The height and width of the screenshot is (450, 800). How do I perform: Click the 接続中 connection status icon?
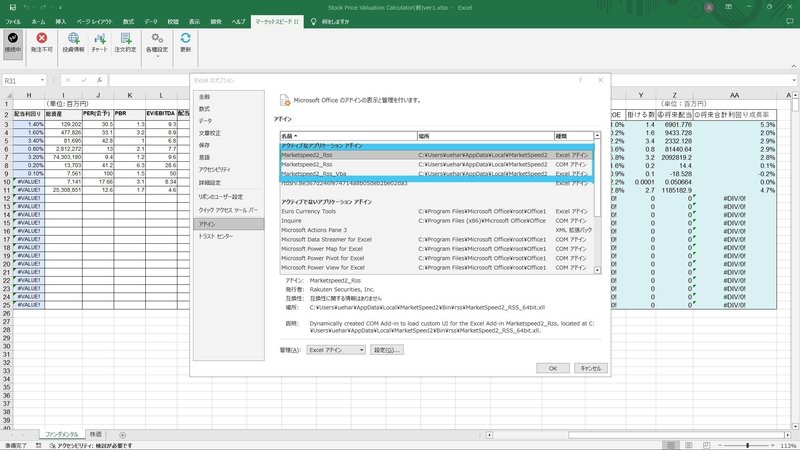point(13,42)
